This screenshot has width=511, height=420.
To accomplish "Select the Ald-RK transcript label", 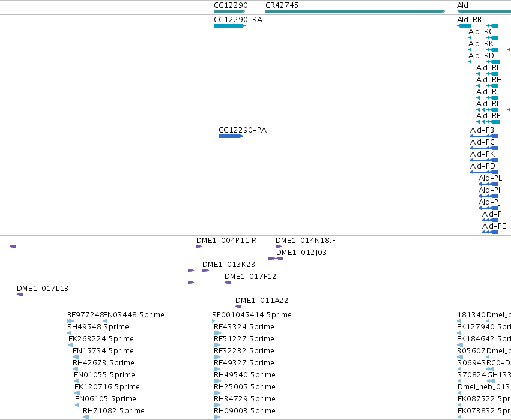I will pos(481,44).
